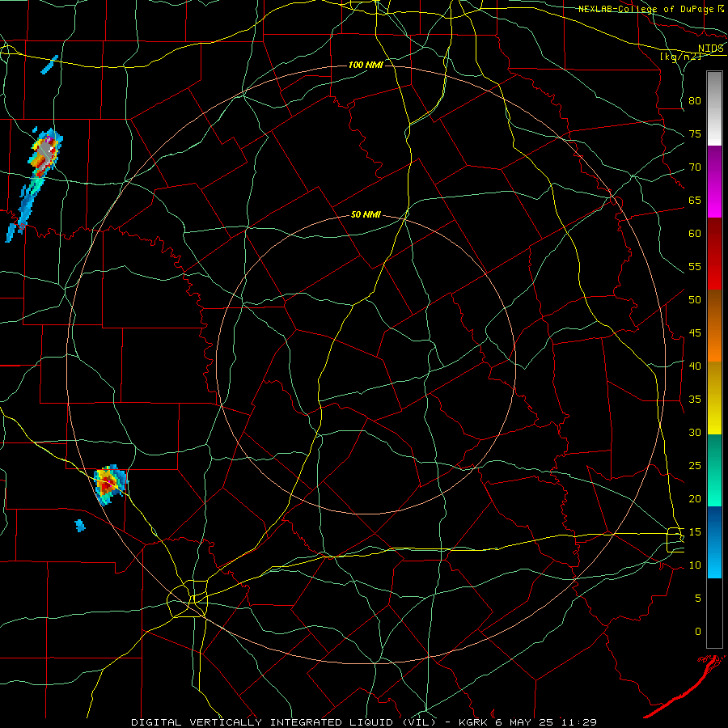728x728 pixels.
Task: Click the 20 value on the VIL scale
Action: click(x=695, y=498)
